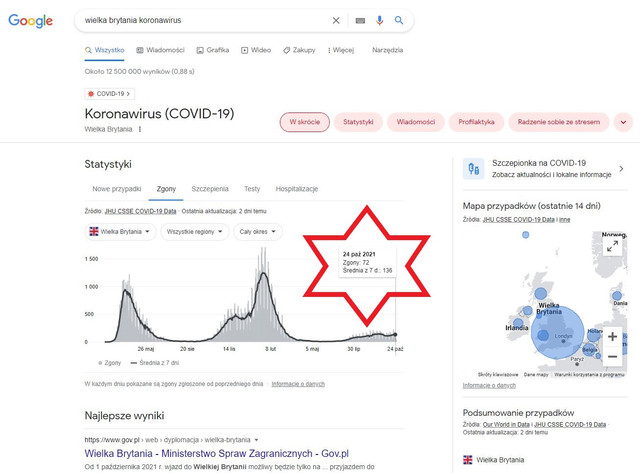The width and height of the screenshot is (640, 473).
Task: Zoom in the cases map with plus
Action: click(x=612, y=336)
